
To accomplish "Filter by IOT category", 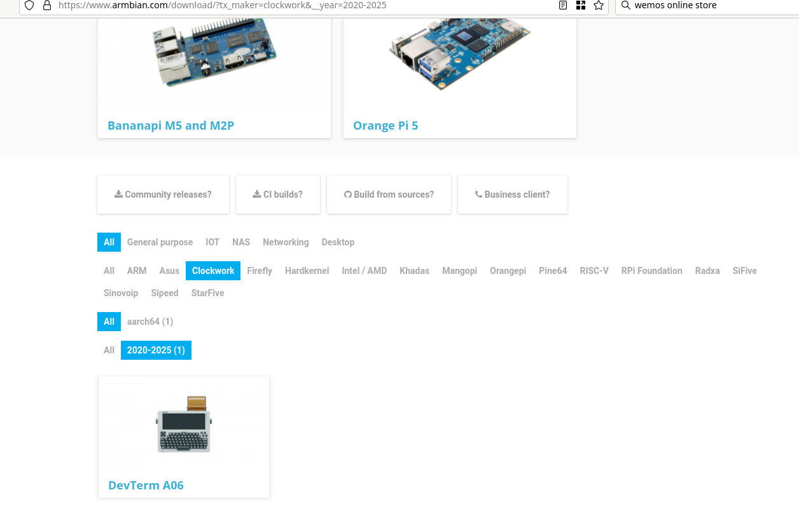I will pos(212,242).
